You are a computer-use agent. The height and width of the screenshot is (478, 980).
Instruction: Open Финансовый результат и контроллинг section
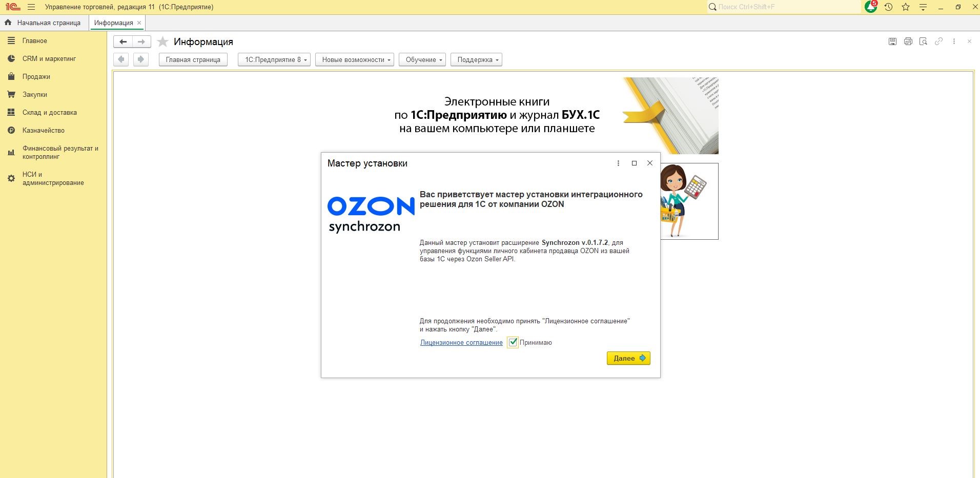60,152
